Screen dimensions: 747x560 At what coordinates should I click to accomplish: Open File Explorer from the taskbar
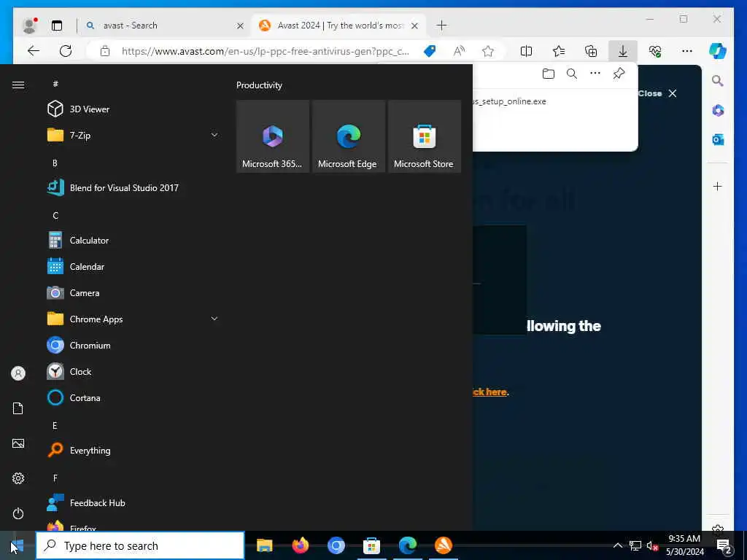click(264, 545)
